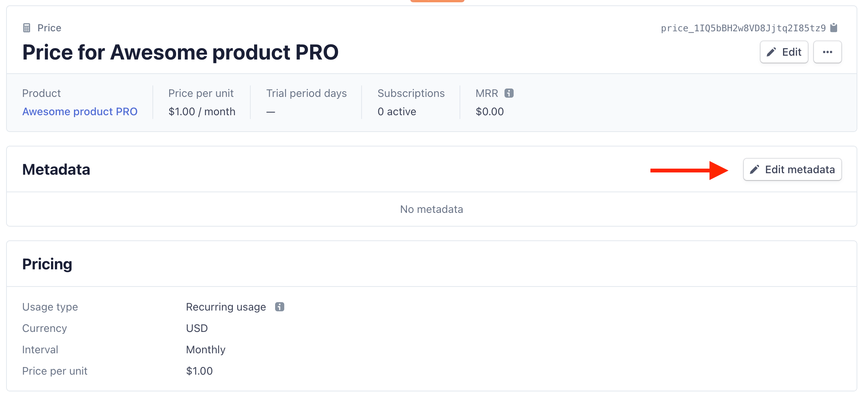The height and width of the screenshot is (396, 868).
Task: Click the Price for Awesome product PRO heading
Action: (180, 52)
